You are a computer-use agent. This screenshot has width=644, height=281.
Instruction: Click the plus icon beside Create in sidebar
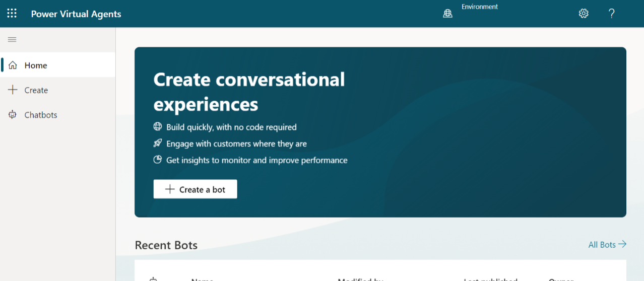click(x=13, y=90)
